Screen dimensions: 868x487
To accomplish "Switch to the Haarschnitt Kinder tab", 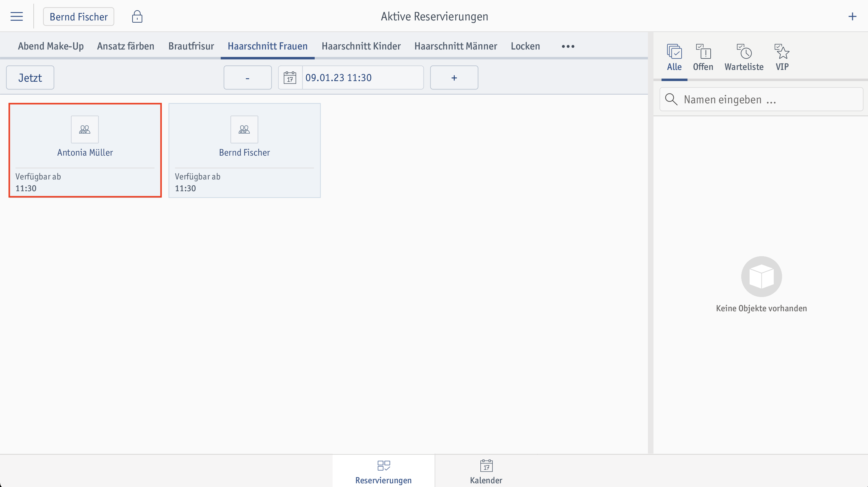I will coord(361,46).
